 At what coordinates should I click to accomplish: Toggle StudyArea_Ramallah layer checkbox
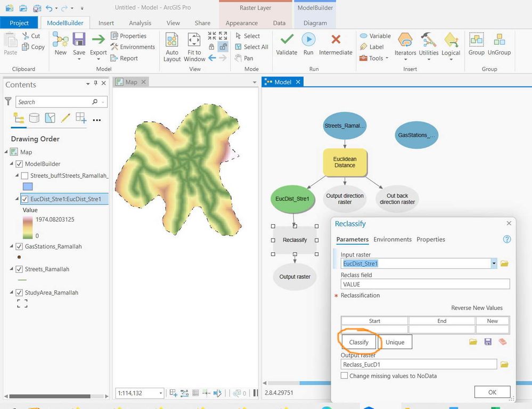(19, 292)
